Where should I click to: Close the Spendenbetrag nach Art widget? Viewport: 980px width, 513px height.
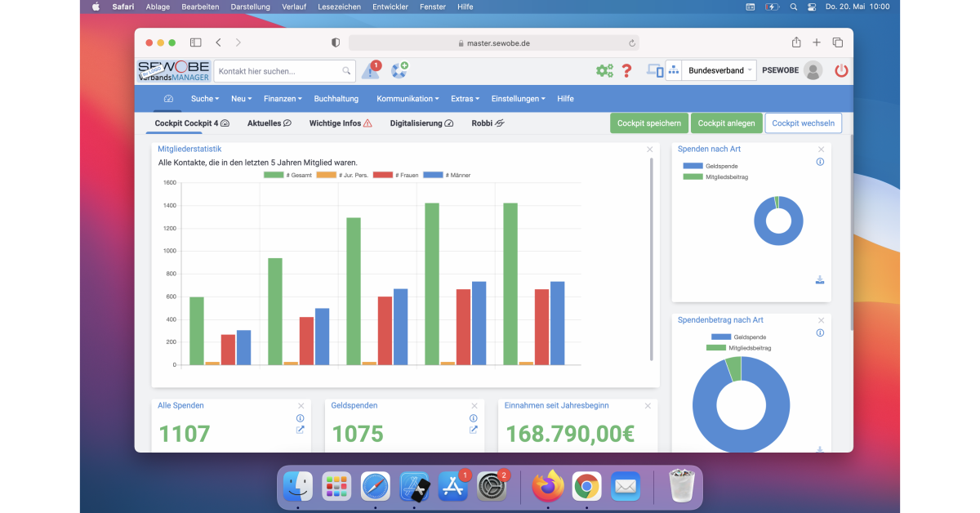[x=822, y=320]
